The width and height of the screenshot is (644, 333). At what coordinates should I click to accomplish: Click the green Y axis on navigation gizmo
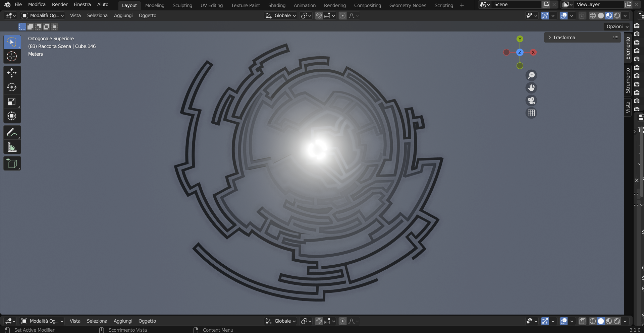tap(520, 39)
